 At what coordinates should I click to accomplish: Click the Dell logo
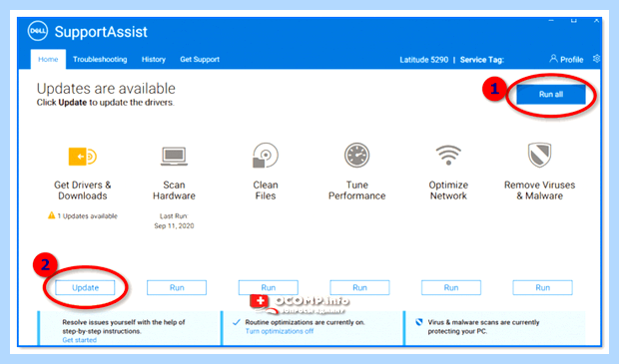pos(38,31)
